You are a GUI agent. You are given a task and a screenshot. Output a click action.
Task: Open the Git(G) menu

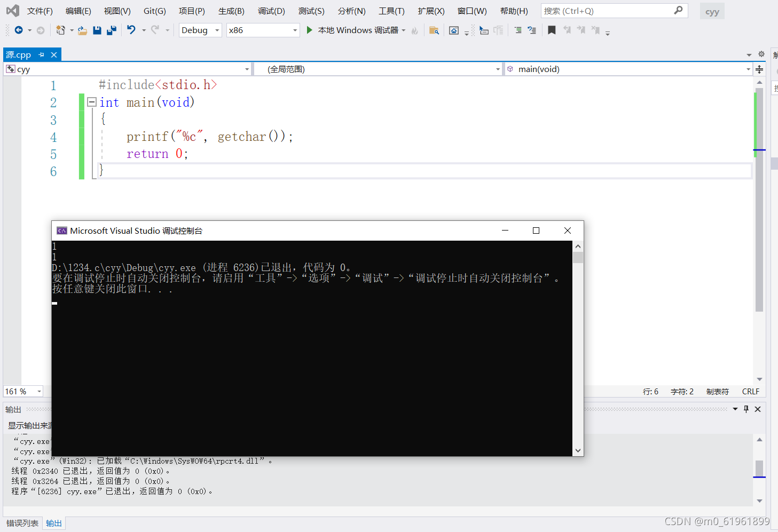click(x=155, y=11)
